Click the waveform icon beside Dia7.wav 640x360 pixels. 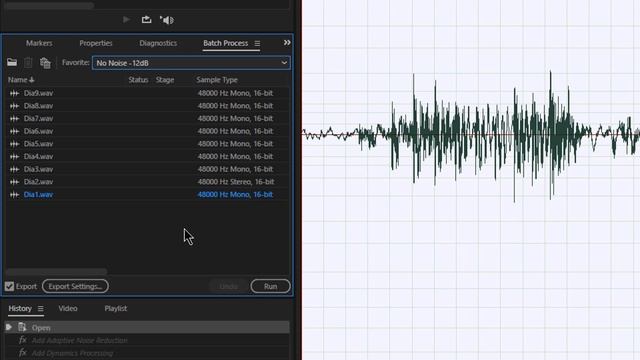(14, 118)
